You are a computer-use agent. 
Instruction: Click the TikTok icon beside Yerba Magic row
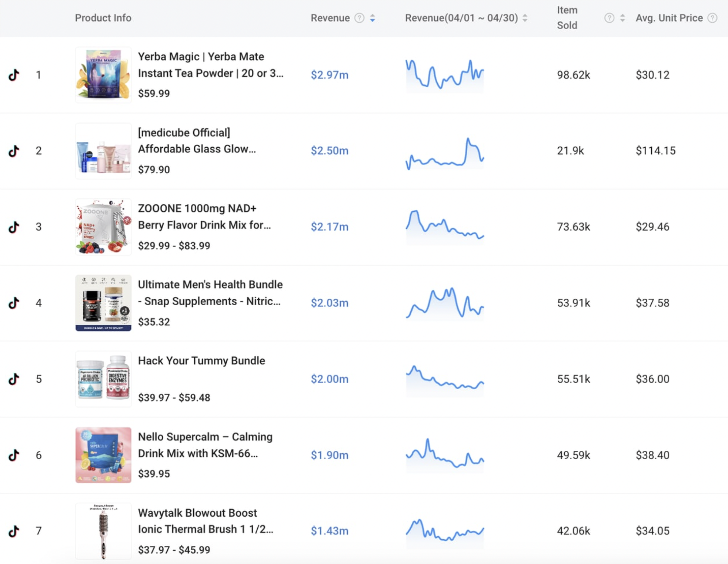pyautogui.click(x=14, y=75)
